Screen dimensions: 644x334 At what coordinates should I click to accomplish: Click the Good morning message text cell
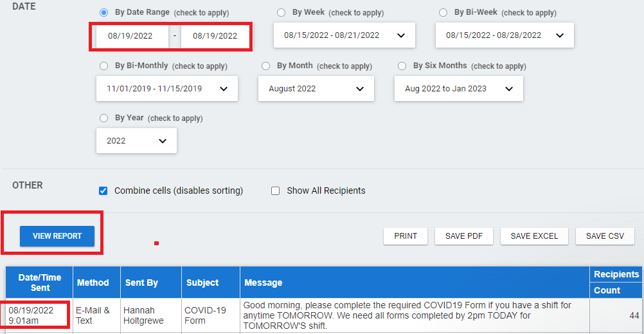(415, 315)
